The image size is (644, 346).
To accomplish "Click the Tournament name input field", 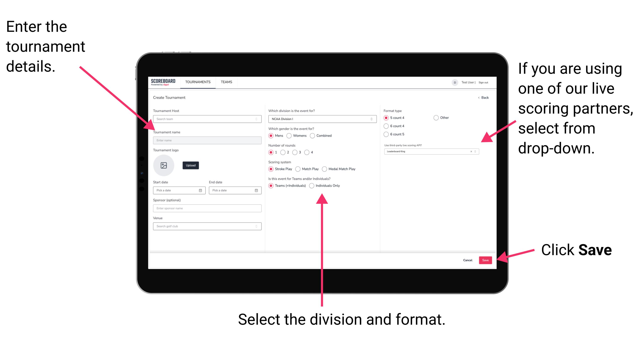I will pos(206,140).
